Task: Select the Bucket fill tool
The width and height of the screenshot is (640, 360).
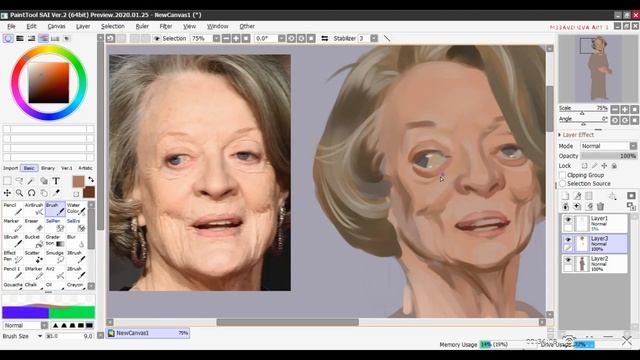Action: [x=34, y=241]
